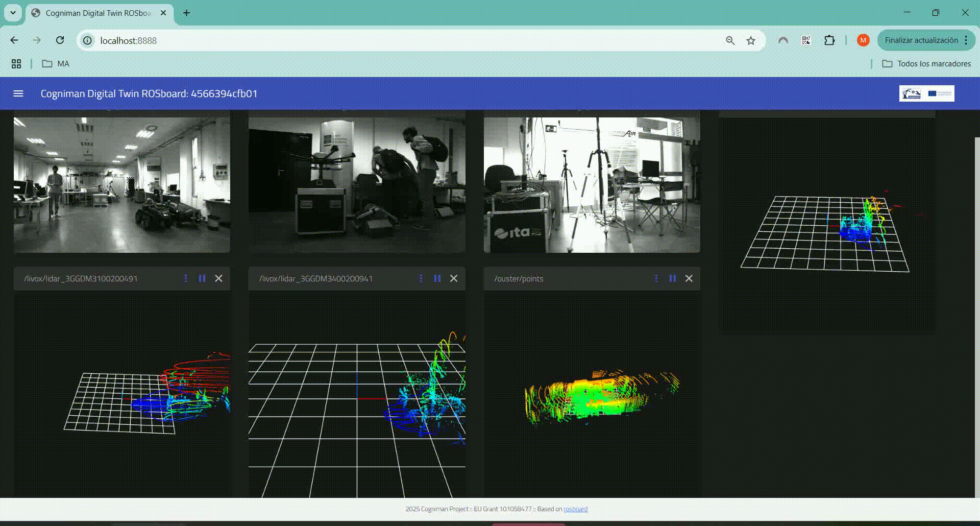The height and width of the screenshot is (526, 980).
Task: Open options menu for lidar_3GGDM3400200941 card
Action: click(x=421, y=278)
